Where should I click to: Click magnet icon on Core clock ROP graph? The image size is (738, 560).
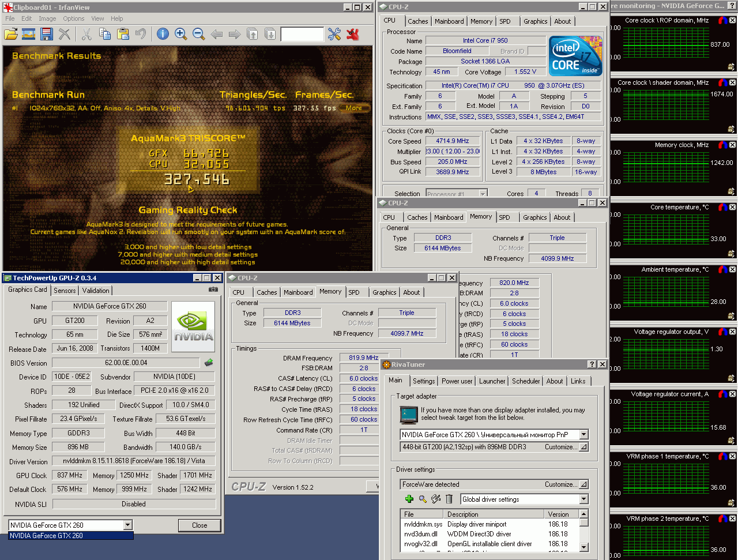point(722,20)
